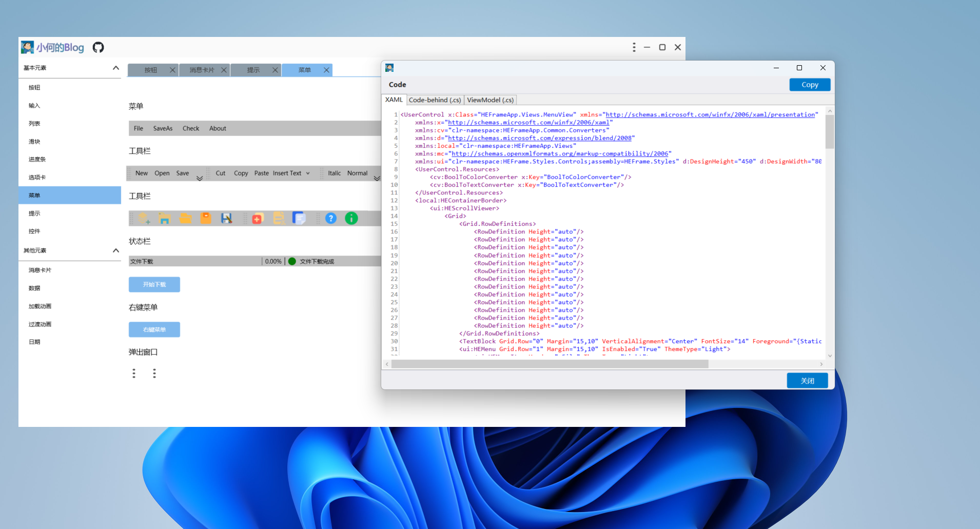The height and width of the screenshot is (529, 980).
Task: Open the GitHub icon in main window header
Action: click(98, 47)
